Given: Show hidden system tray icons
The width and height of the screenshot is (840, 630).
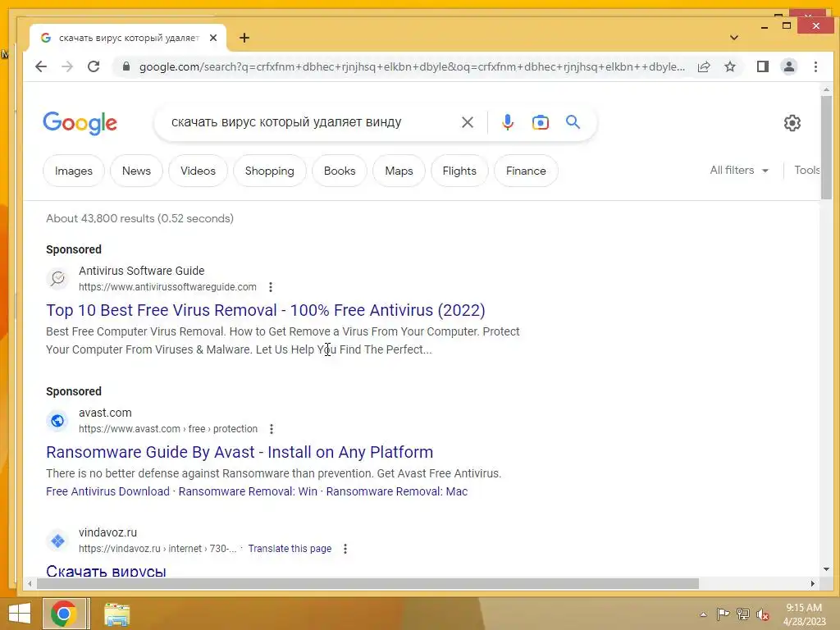Looking at the screenshot, I should 703,614.
